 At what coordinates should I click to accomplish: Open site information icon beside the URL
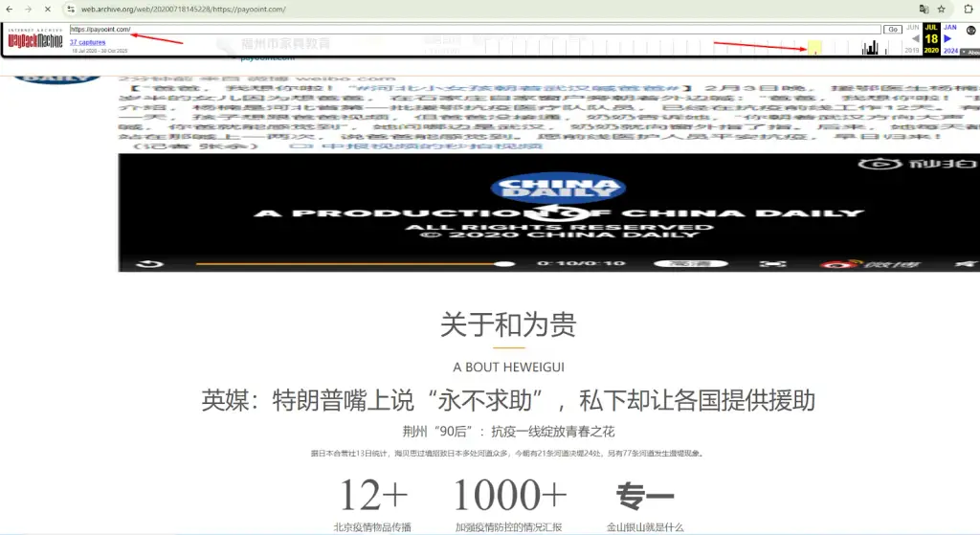pyautogui.click(x=71, y=9)
